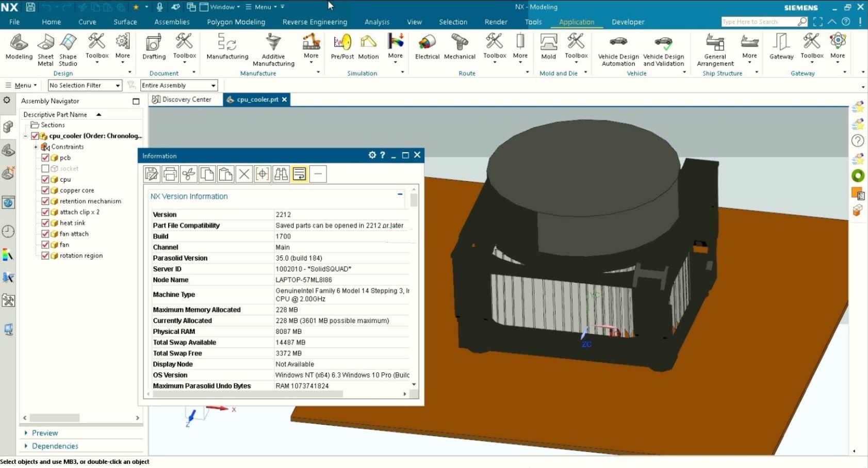Switch to Polygon Modeling tab
This screenshot has height=468, width=868.
236,22
